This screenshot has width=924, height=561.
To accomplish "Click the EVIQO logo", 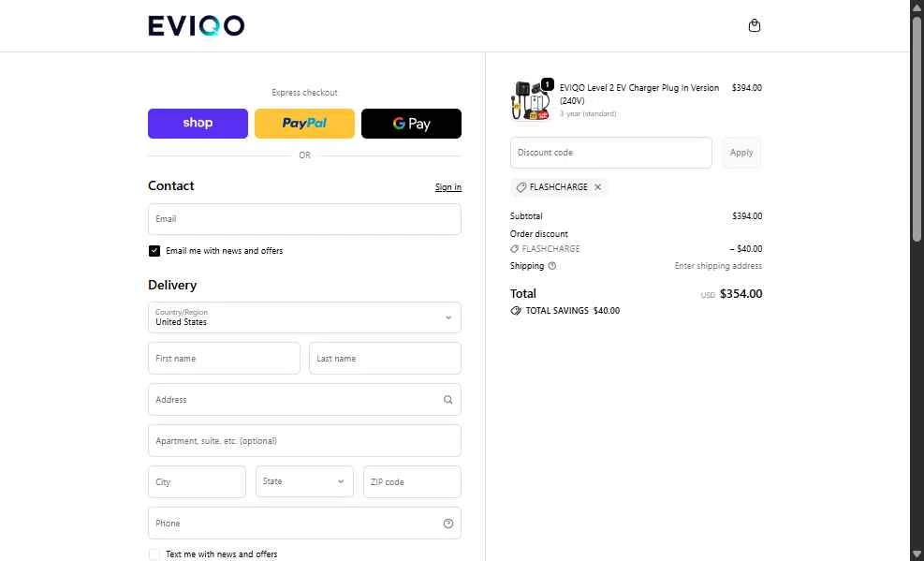I will point(197,26).
